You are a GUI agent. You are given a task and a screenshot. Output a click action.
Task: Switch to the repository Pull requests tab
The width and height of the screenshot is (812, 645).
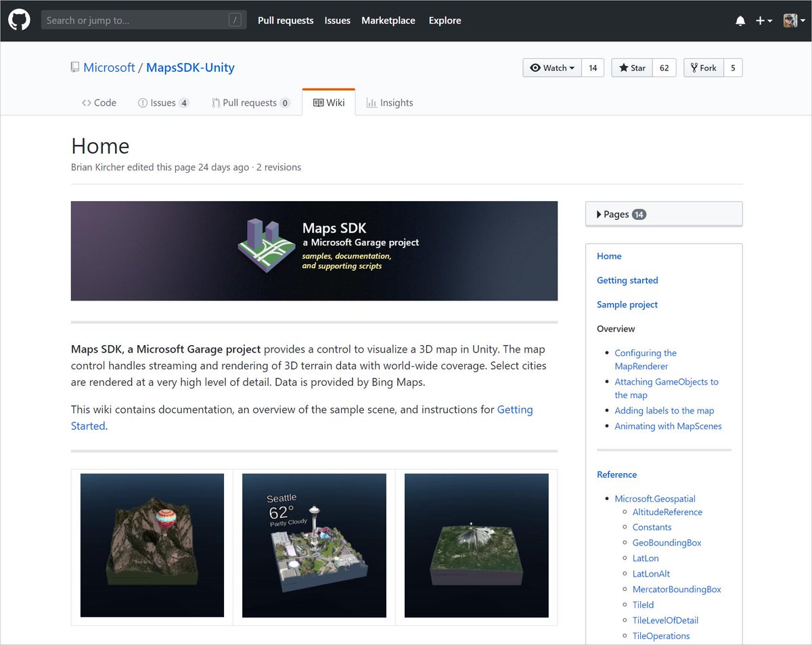click(x=251, y=103)
